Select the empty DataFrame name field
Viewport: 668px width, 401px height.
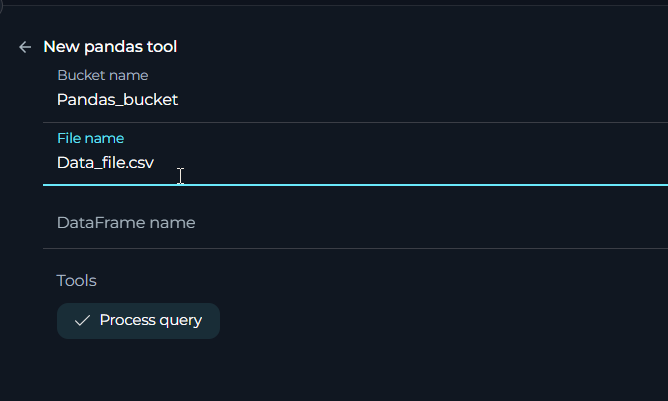tap(355, 222)
